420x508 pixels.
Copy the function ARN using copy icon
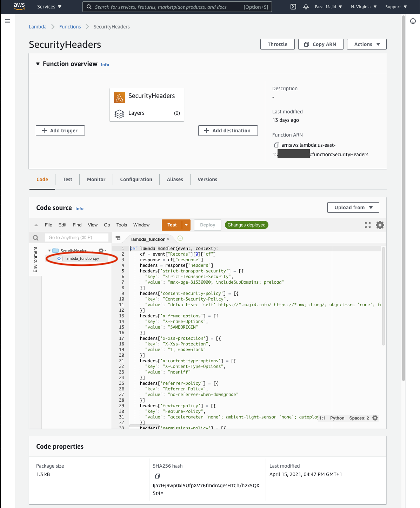pos(276,145)
